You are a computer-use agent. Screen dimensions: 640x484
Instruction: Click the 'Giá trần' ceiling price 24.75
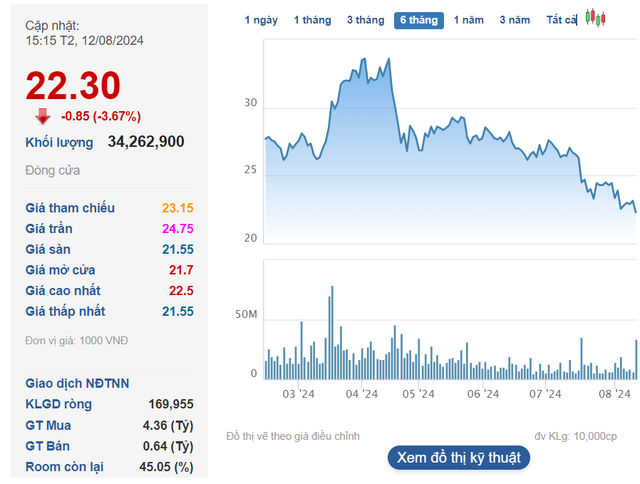pos(177,229)
